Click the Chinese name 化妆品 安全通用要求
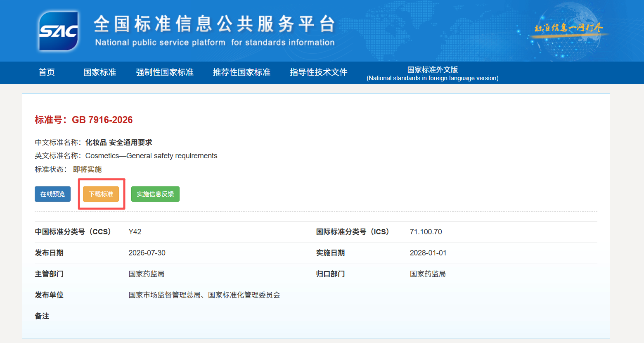This screenshot has height=343, width=644. pyautogui.click(x=119, y=143)
